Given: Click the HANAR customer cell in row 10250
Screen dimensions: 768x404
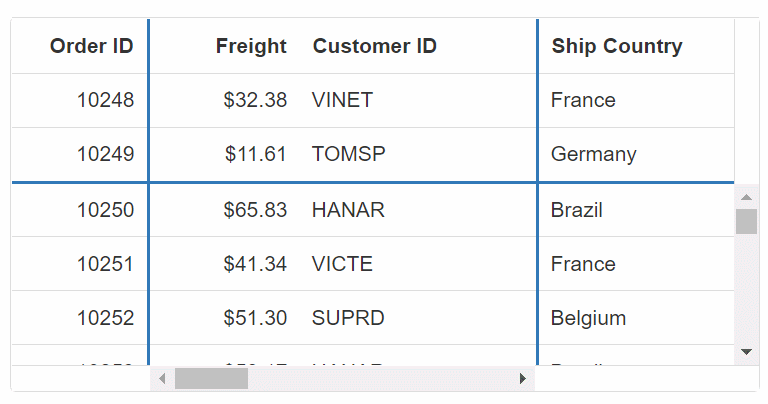Looking at the screenshot, I should (348, 210).
